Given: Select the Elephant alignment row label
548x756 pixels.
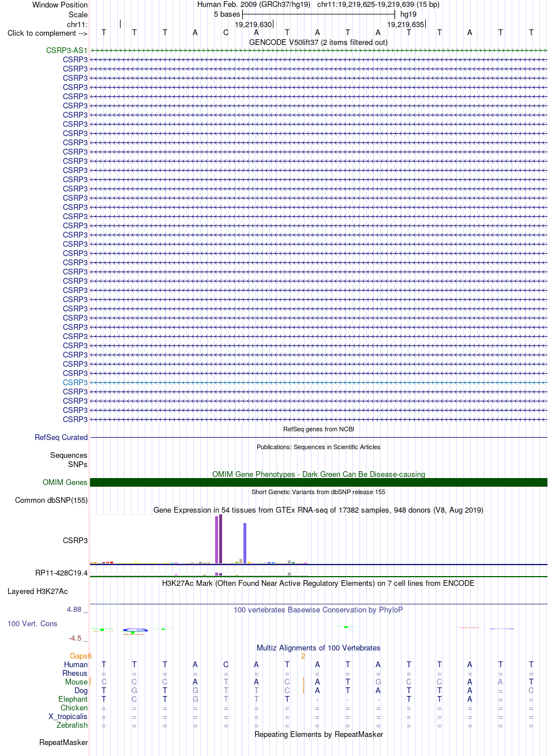Looking at the screenshot, I should coord(73,699).
